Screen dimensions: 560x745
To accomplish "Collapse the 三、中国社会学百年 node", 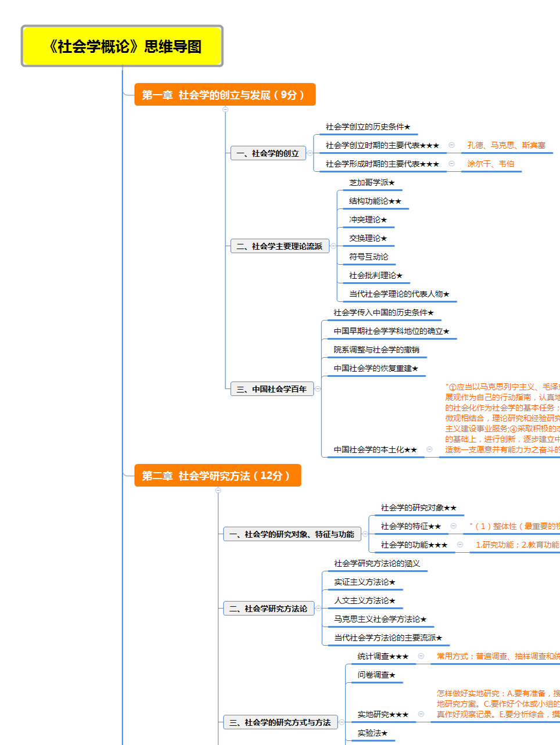I will pos(317,389).
